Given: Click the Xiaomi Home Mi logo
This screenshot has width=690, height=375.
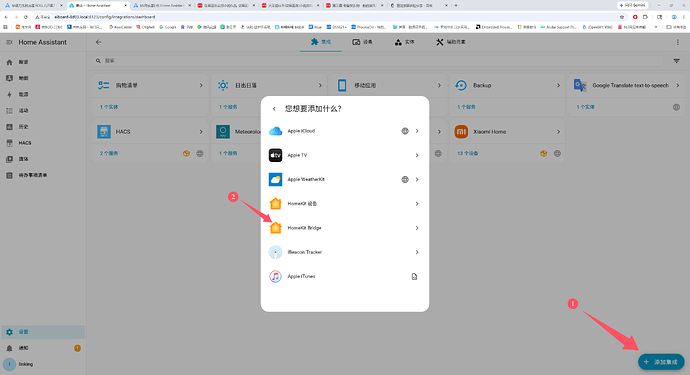Looking at the screenshot, I should click(x=461, y=132).
